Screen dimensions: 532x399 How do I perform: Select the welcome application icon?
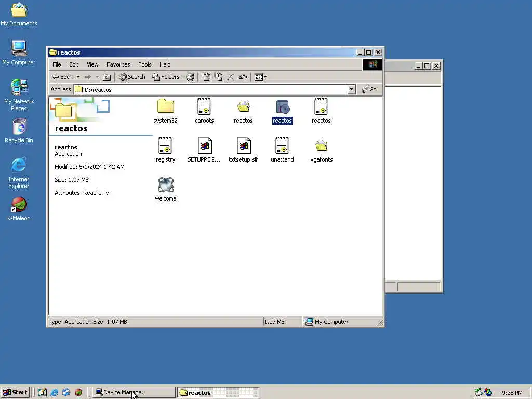click(166, 189)
